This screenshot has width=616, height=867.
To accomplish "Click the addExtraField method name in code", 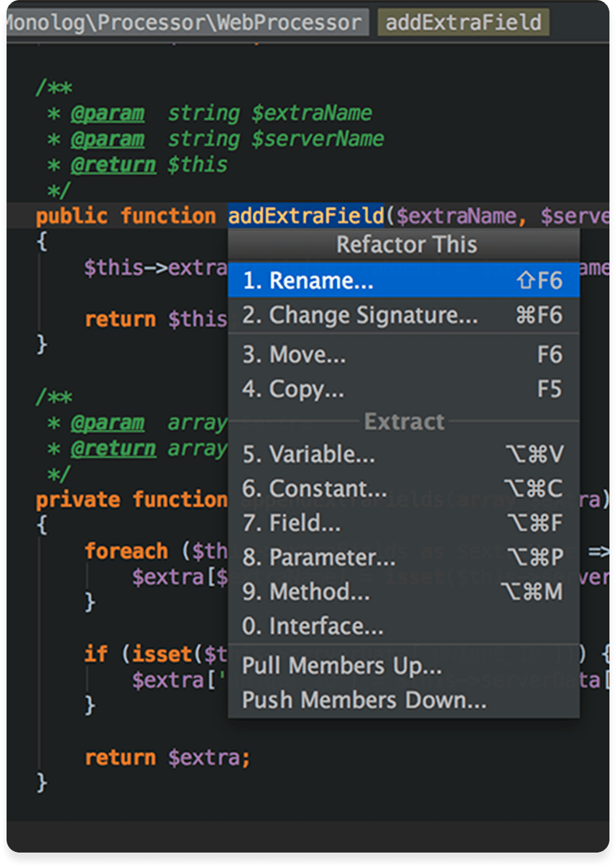I will click(x=306, y=216).
